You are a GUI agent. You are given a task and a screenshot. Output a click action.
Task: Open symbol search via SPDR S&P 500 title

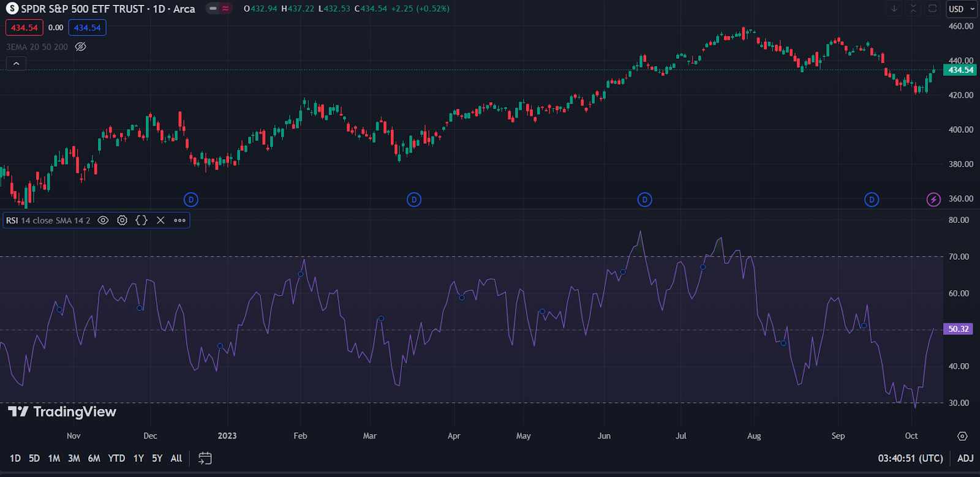pyautogui.click(x=108, y=9)
